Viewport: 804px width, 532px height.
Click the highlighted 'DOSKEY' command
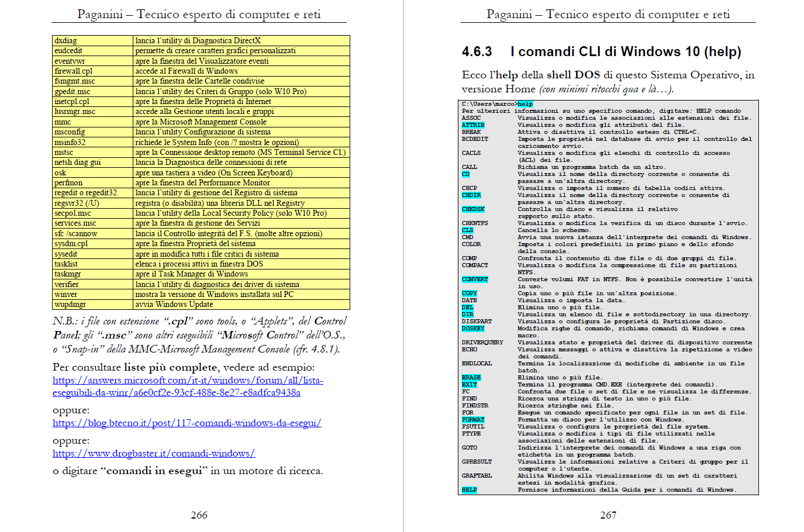pyautogui.click(x=473, y=328)
